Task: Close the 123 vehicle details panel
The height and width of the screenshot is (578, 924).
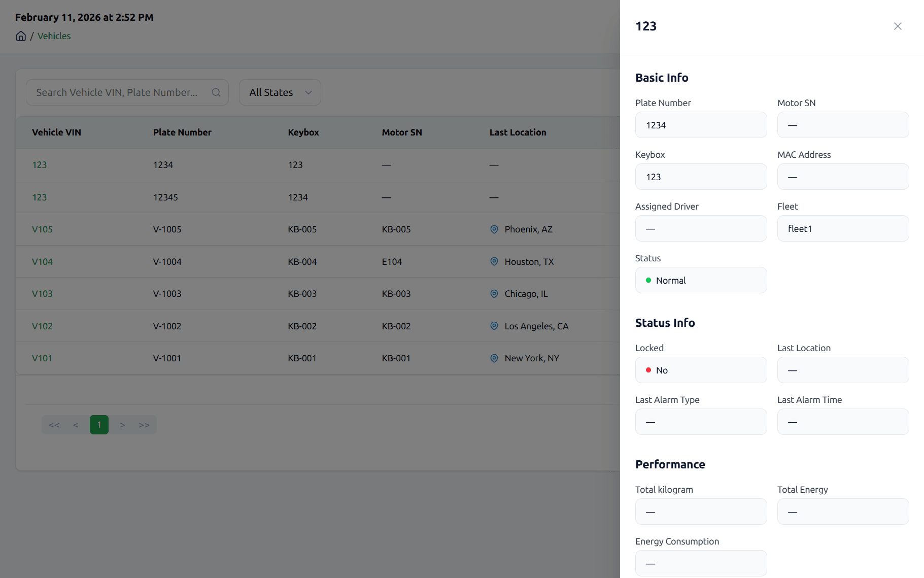Action: click(897, 26)
